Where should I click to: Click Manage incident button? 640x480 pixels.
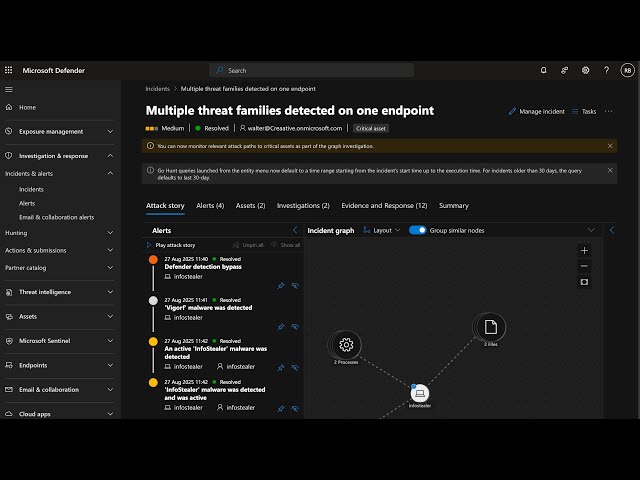click(537, 111)
